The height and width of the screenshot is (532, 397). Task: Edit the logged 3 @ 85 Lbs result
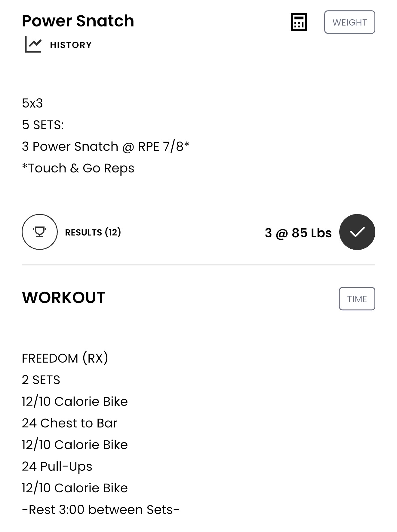coord(298,233)
